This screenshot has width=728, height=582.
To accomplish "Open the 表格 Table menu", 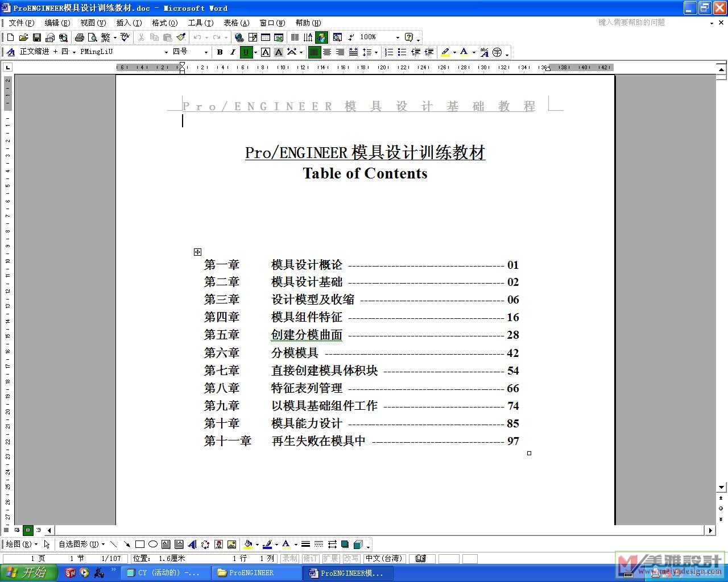I will (237, 23).
